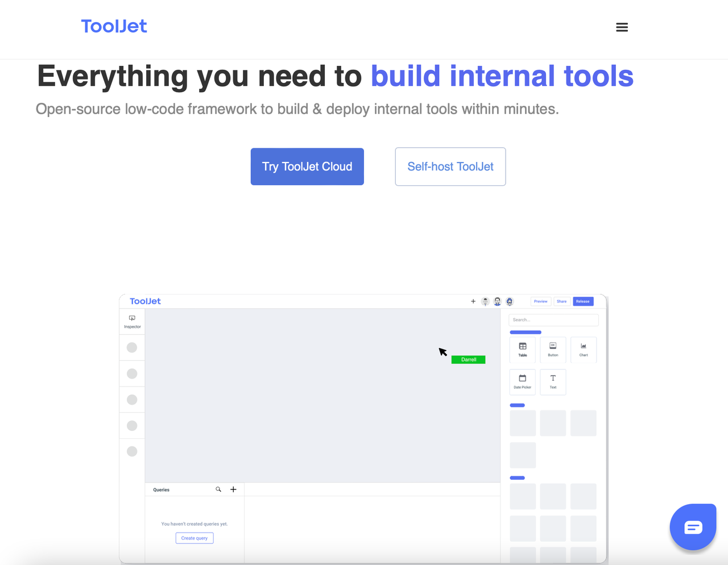This screenshot has width=728, height=565.
Task: Click the "build internal tools" headline text
Action: pyautogui.click(x=502, y=76)
